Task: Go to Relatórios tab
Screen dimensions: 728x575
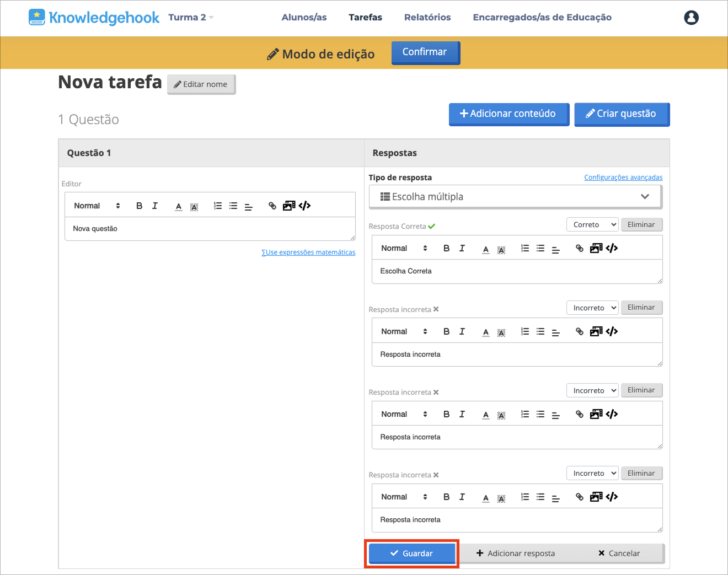Action: pos(427,18)
